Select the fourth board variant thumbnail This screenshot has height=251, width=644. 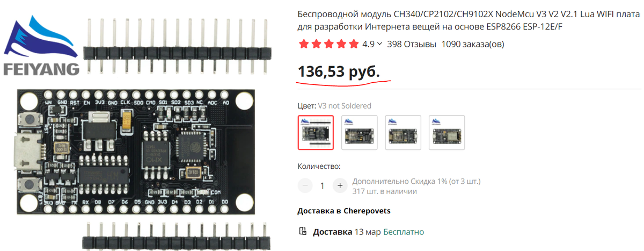[447, 132]
